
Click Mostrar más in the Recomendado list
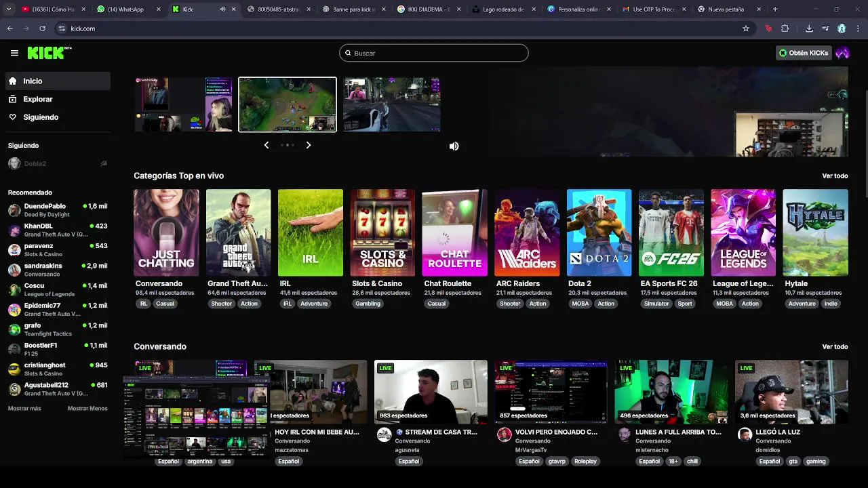[24, 408]
